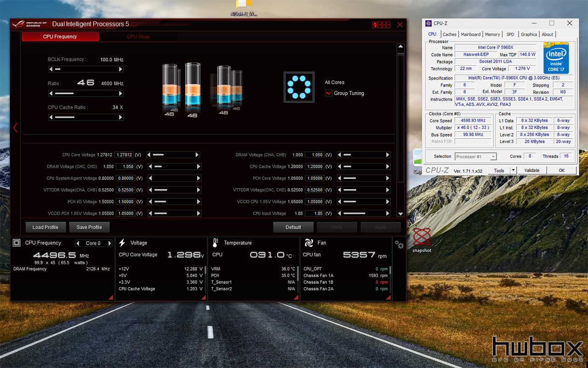Screen dimensions: 588x368
Task: Click the CPU-Z title bar icon
Action: (x=429, y=23)
